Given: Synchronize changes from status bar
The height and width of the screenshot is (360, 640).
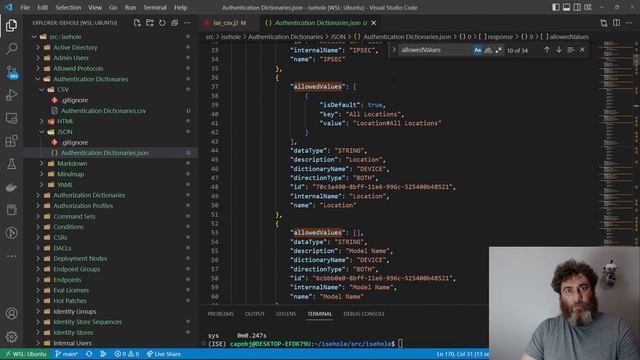Looking at the screenshot, I should pyautogui.click(x=89, y=354).
